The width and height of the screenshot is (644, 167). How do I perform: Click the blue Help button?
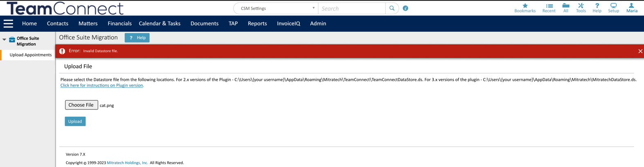tap(137, 38)
